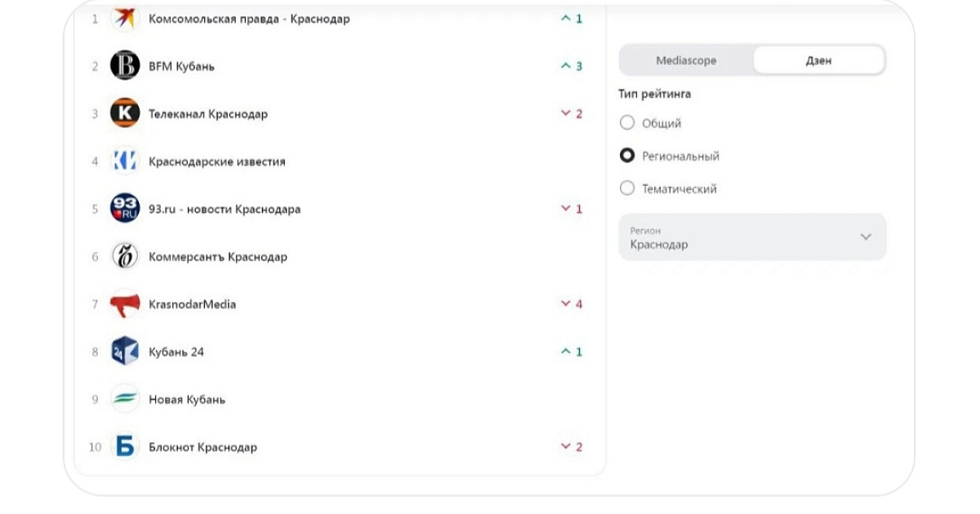Click the BFM Кубань logo icon
This screenshot has width=980, height=514.
pyautogui.click(x=125, y=65)
